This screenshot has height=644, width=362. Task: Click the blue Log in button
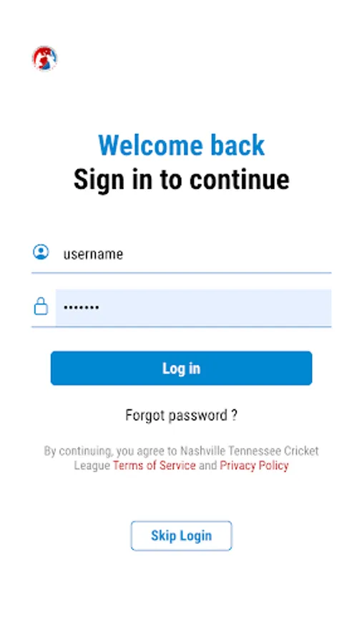pos(182,368)
